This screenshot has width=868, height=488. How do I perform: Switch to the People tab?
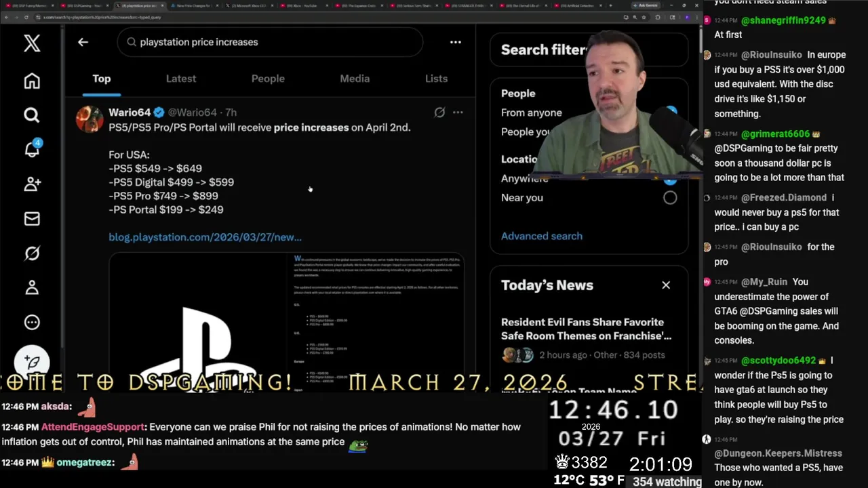point(268,79)
